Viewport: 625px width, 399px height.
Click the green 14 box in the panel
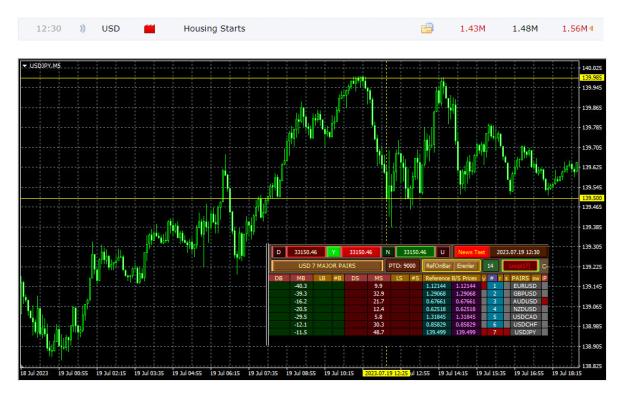point(490,265)
